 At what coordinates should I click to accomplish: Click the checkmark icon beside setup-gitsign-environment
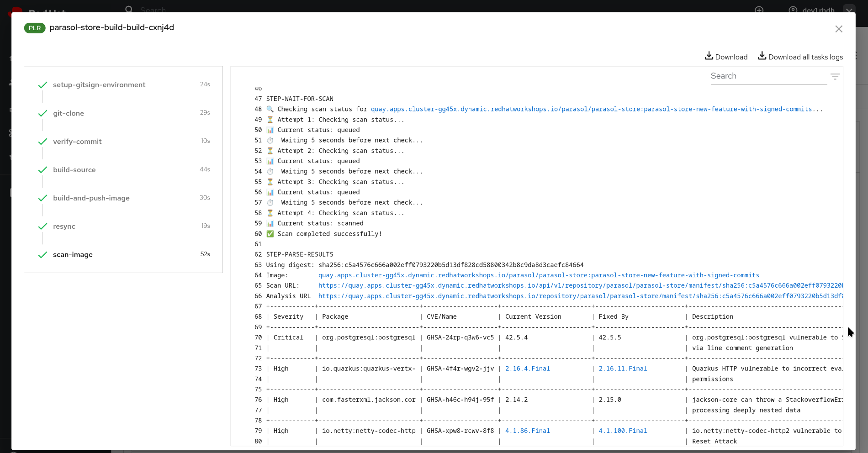[42, 85]
